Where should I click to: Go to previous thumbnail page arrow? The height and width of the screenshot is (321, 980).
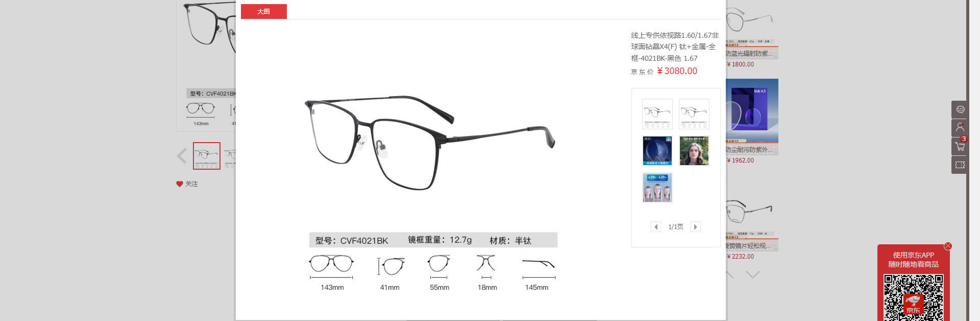[x=656, y=226]
